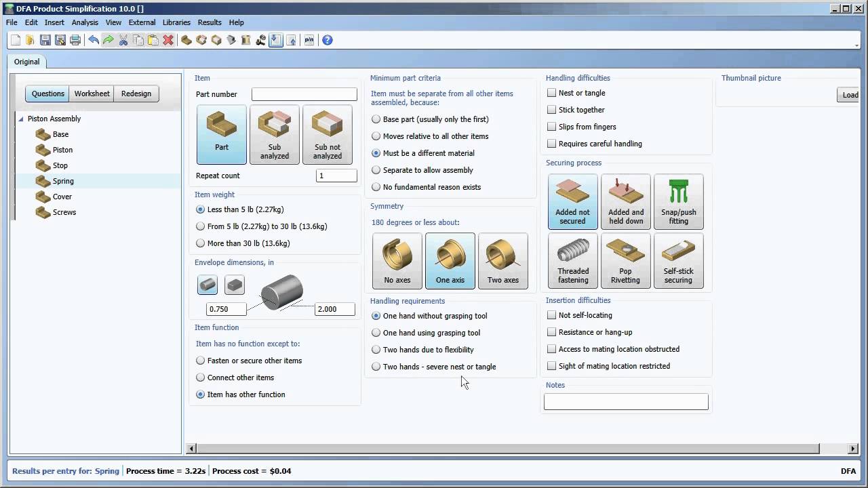Select Pop Rivetting securing process

pos(626,261)
